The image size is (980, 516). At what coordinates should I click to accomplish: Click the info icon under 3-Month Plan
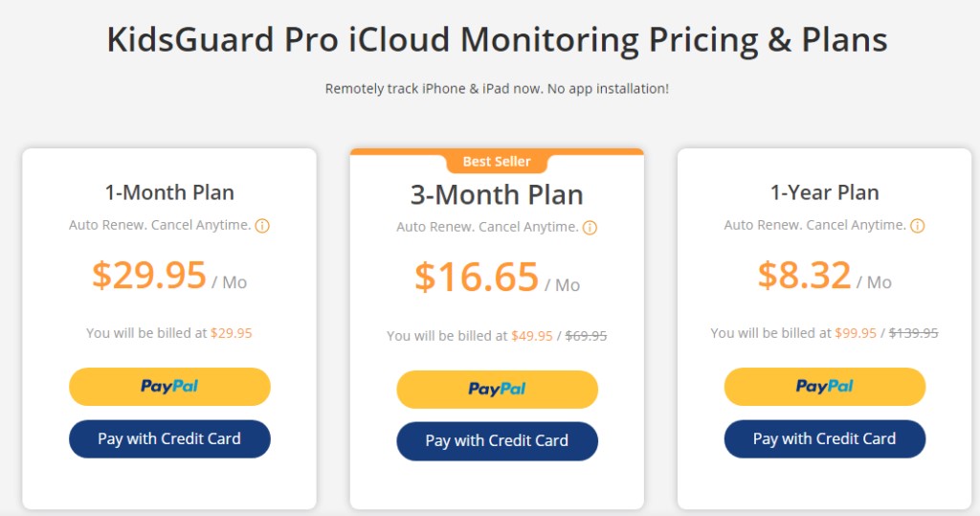tap(590, 228)
